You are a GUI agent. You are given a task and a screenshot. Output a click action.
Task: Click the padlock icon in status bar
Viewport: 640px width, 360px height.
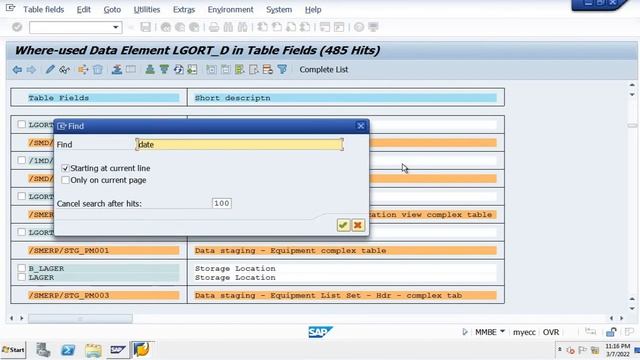611,332
